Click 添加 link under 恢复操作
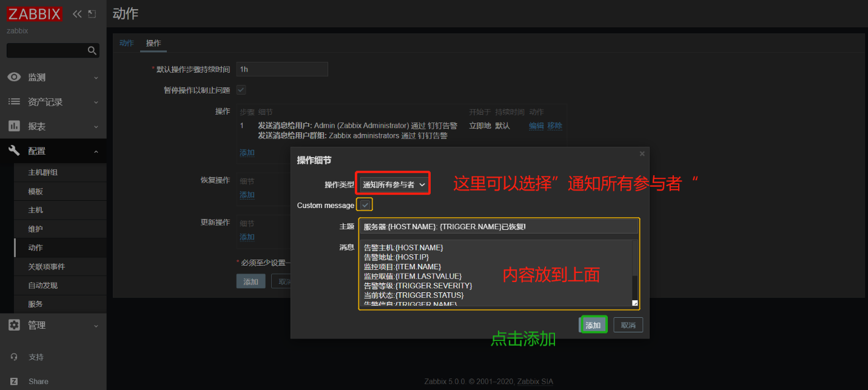 click(247, 195)
